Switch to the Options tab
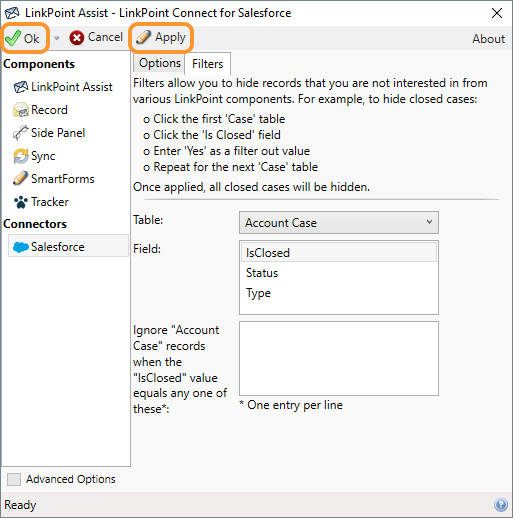 [159, 63]
